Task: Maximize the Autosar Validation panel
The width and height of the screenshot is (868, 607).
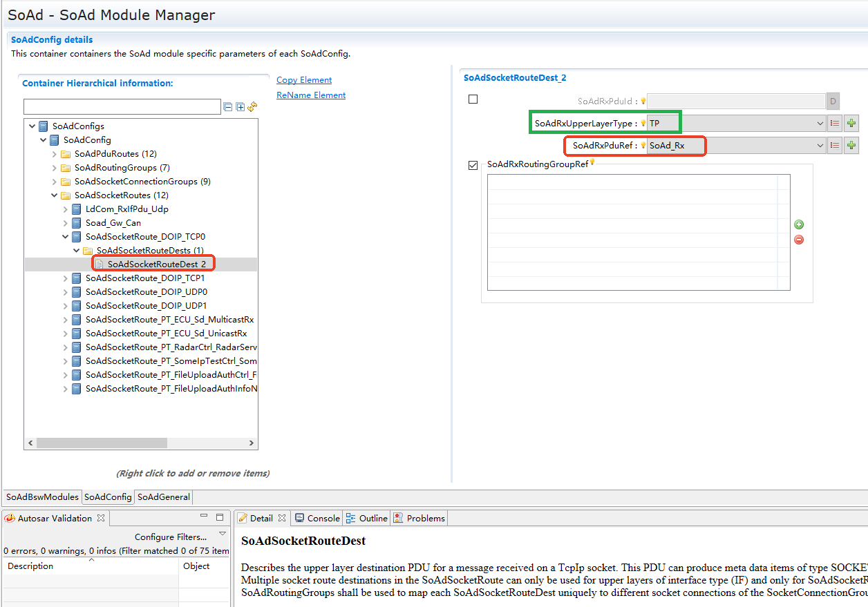Action: [220, 517]
